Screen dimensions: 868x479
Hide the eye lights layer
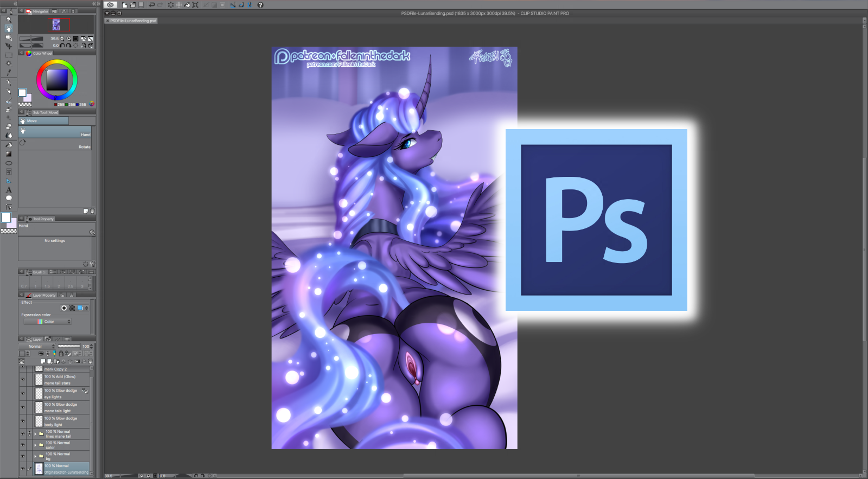(23, 393)
